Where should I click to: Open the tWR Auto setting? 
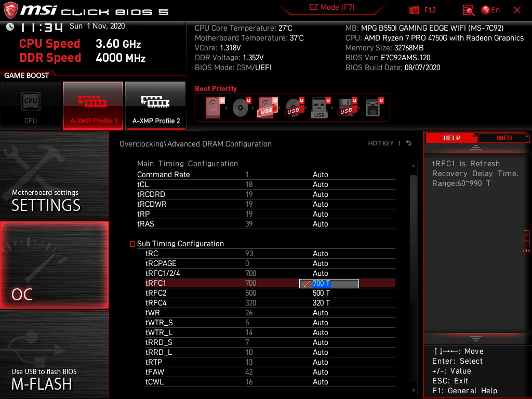click(320, 312)
